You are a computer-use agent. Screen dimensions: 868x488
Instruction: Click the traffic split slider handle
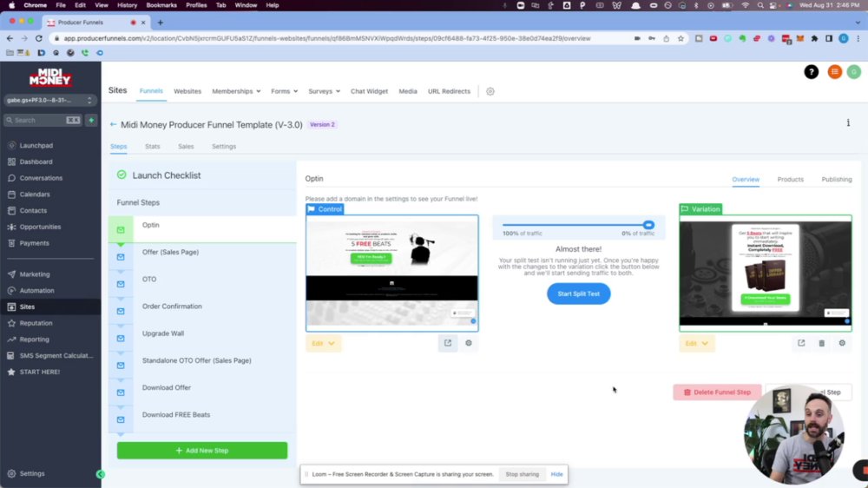[x=648, y=225]
